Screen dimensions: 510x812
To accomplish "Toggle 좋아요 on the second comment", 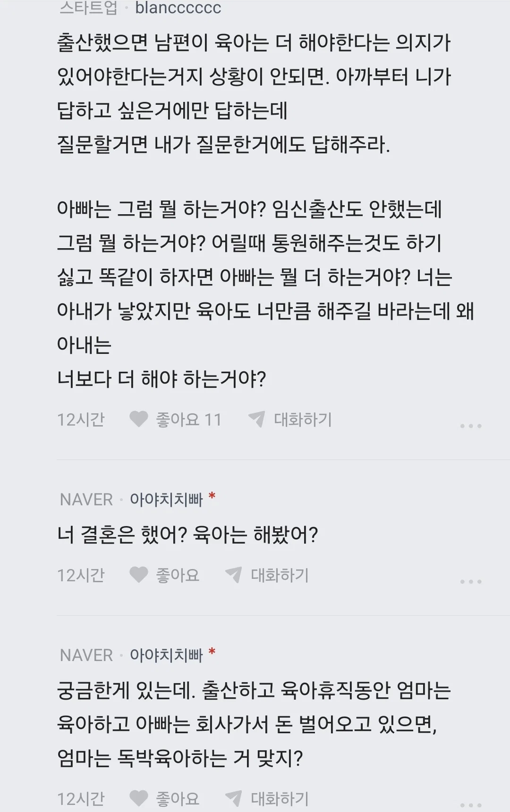I will click(178, 575).
